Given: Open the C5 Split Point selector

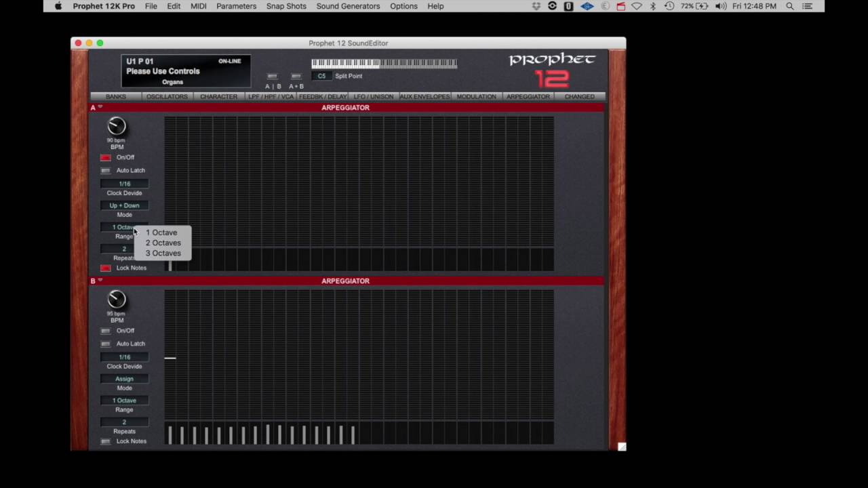Looking at the screenshot, I should [x=321, y=76].
